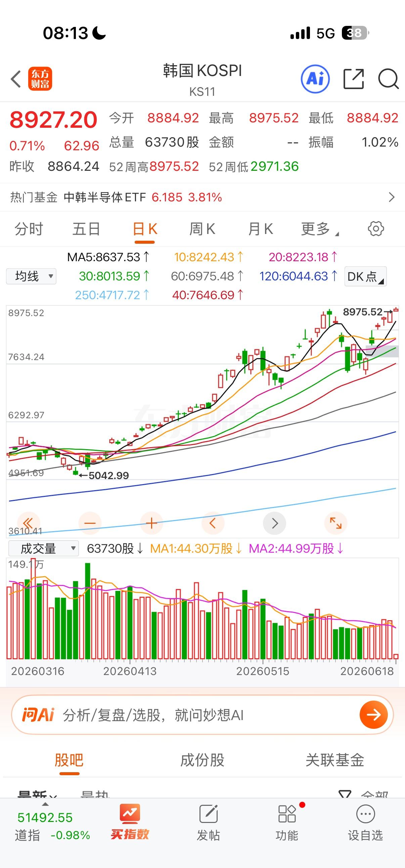Tap the MA2:44.99万股 volume label
The height and width of the screenshot is (868, 405).
click(x=296, y=549)
